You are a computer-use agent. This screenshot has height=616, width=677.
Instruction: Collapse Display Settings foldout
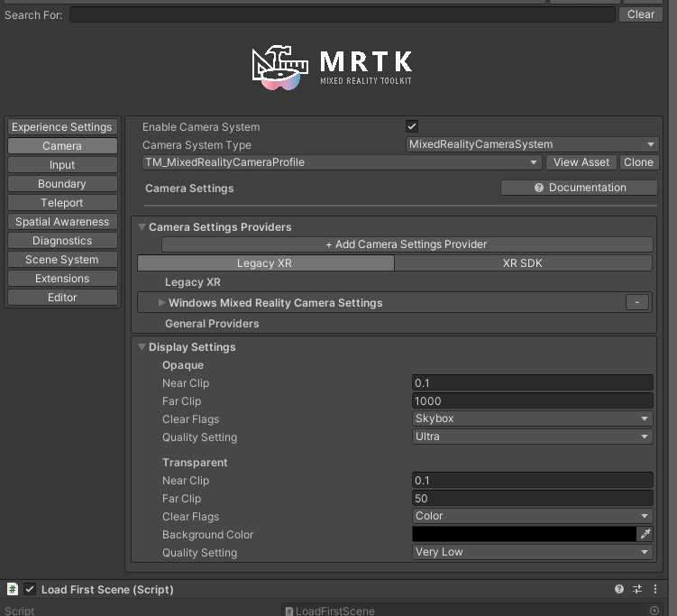pyautogui.click(x=142, y=347)
